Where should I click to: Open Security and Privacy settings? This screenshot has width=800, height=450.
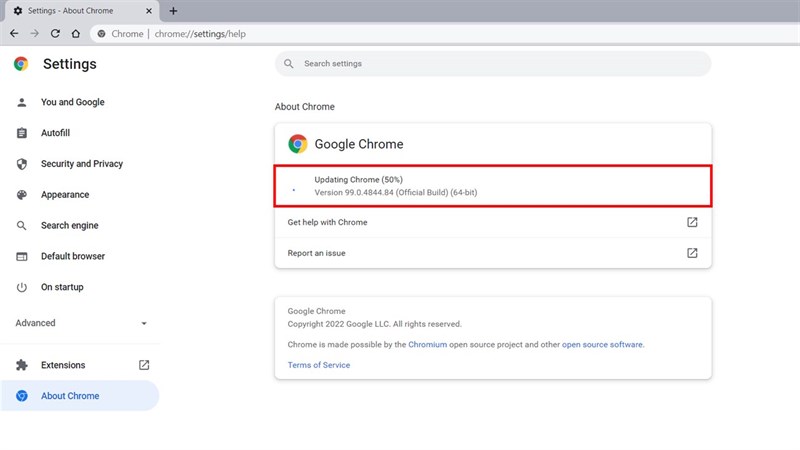[80, 164]
